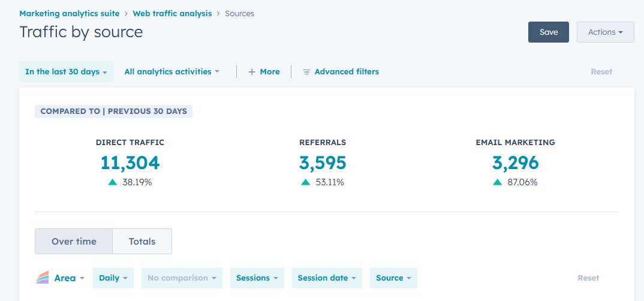This screenshot has height=301, width=644.
Task: Switch to the Over time tab
Action: point(74,242)
